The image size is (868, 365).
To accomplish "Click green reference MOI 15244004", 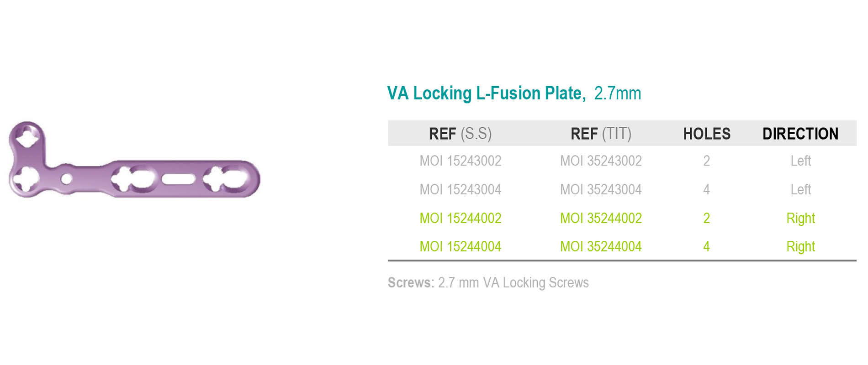I will click(x=460, y=246).
